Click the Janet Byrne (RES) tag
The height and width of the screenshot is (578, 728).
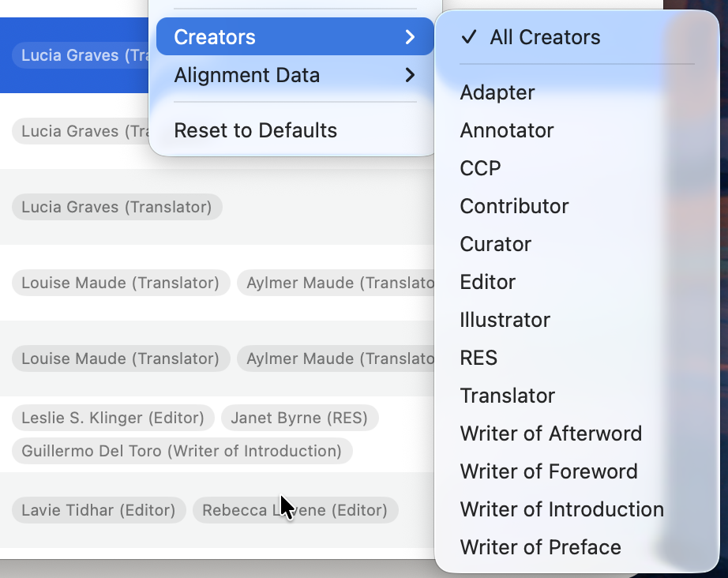299,418
